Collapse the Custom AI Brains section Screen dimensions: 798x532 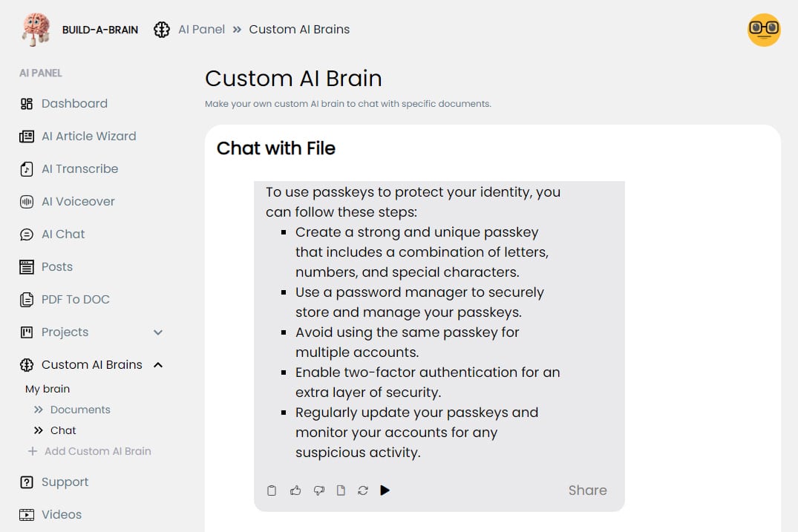(157, 364)
